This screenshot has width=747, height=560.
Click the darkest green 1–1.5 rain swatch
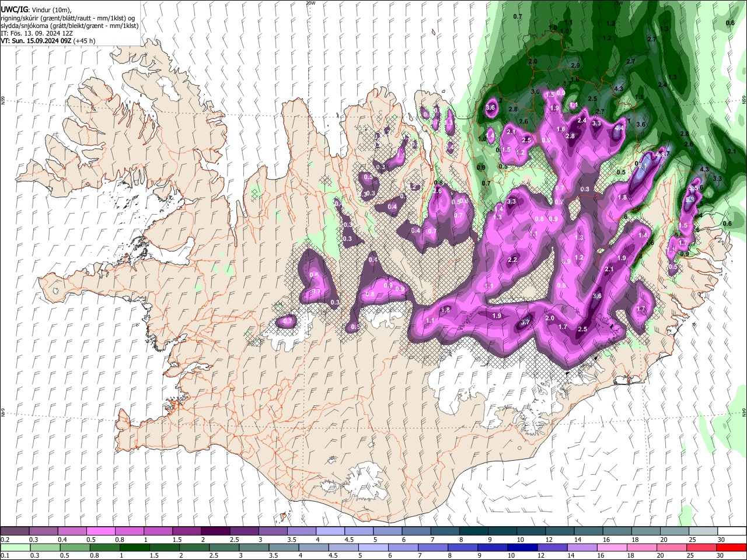(134, 547)
